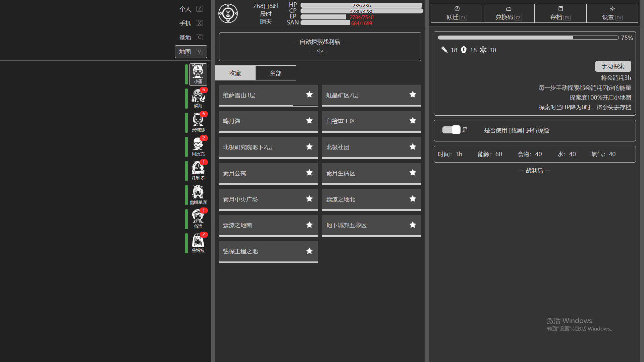Select the 素月公寓 location

pos(268,174)
